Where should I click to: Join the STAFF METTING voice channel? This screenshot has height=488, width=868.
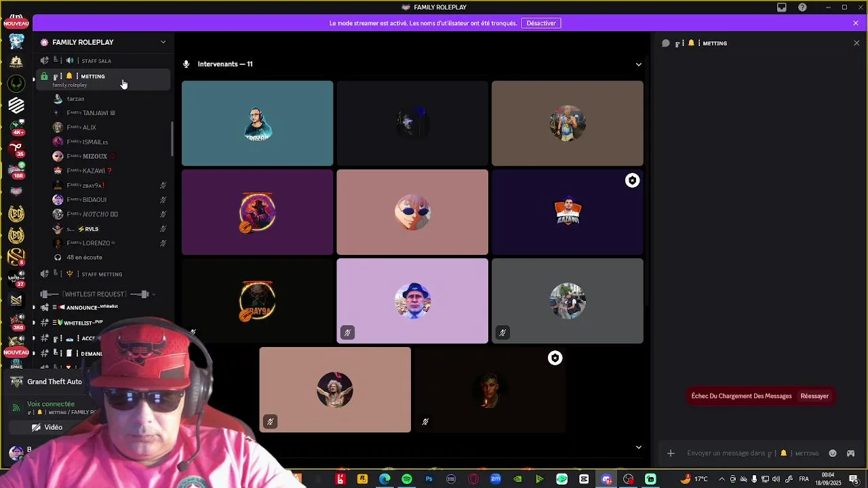(102, 274)
